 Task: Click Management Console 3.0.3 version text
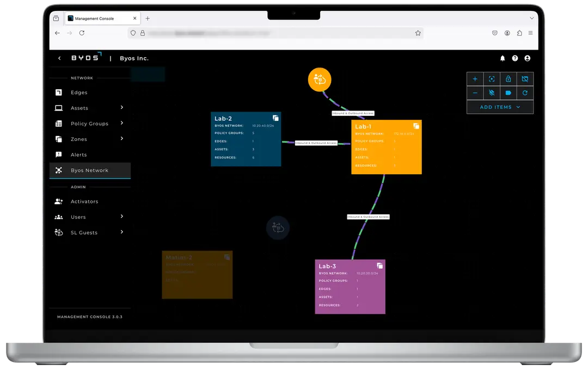click(x=90, y=317)
